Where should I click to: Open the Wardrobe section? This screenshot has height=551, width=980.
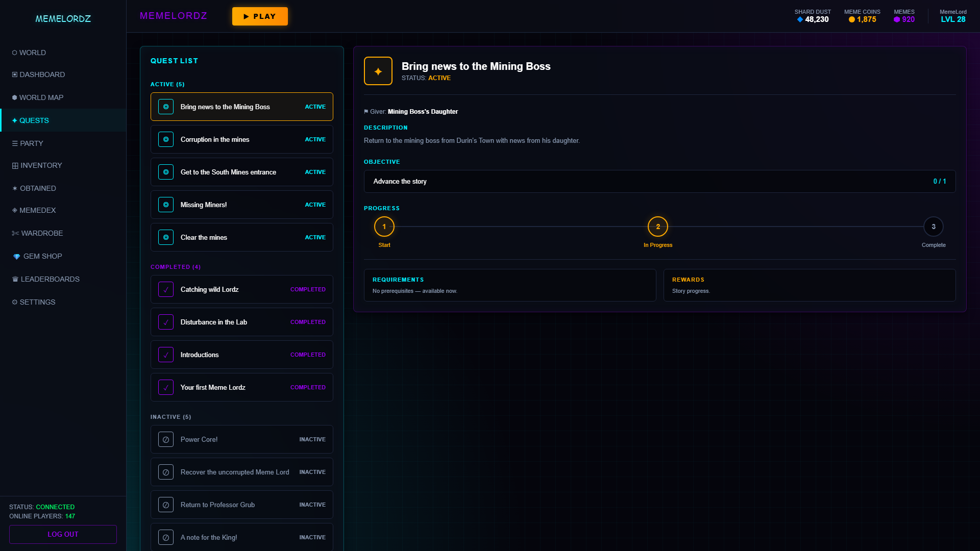point(63,233)
